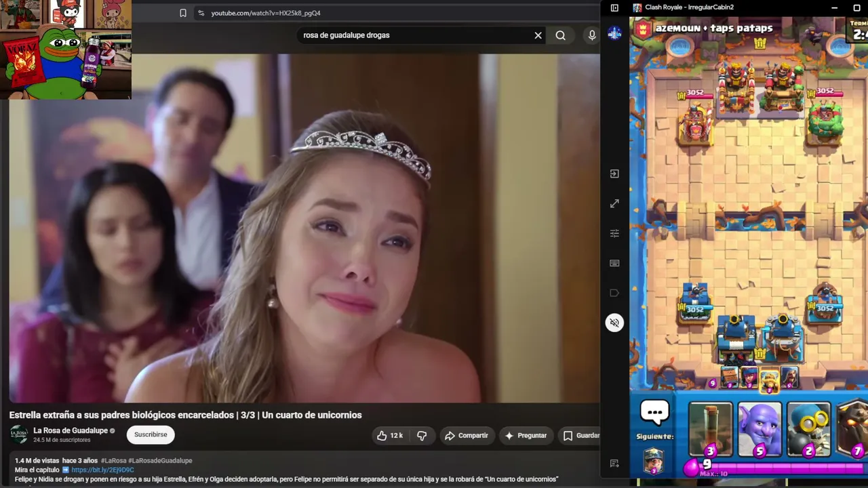Focus the YouTube search box with 'rosa de guadalupe drogas'

click(414, 35)
